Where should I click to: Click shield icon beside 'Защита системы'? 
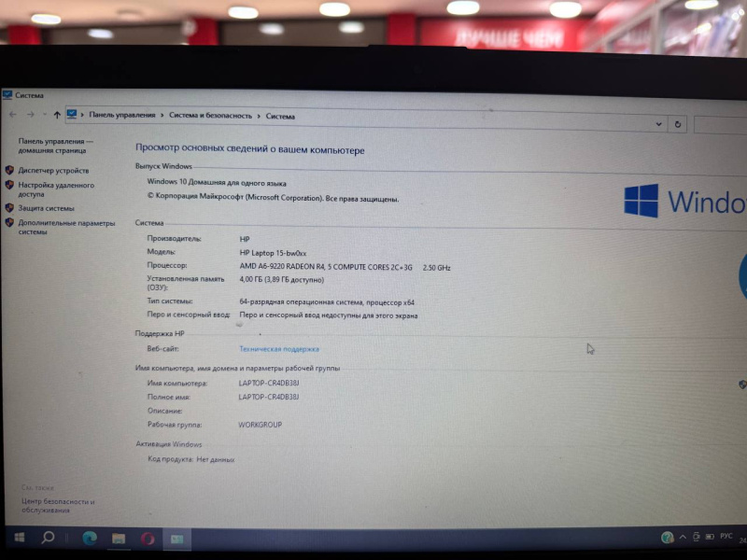9,207
